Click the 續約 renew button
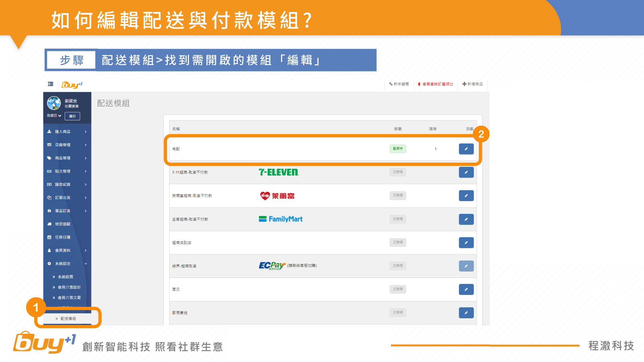The height and width of the screenshot is (362, 644). pyautogui.click(x=72, y=116)
